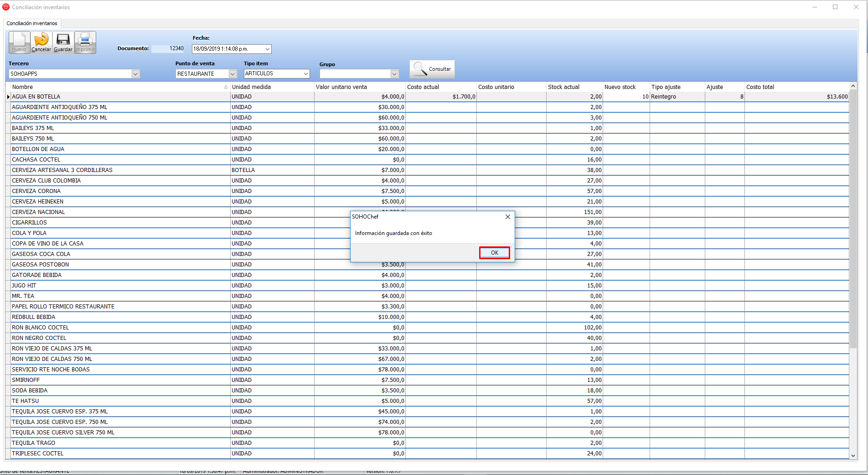This screenshot has height=475, width=868.
Task: Confirm the saved message with OK
Action: [x=494, y=253]
